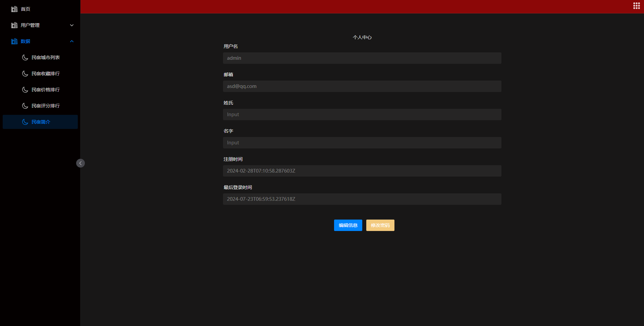Click moon icon beside 民宿城市列表
The width and height of the screenshot is (644, 326).
click(x=25, y=57)
